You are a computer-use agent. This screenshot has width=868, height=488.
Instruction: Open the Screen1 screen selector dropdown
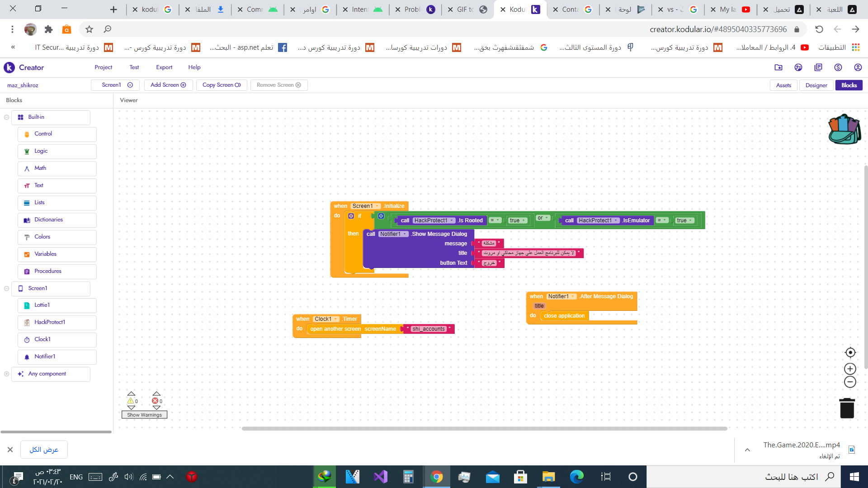pyautogui.click(x=117, y=85)
